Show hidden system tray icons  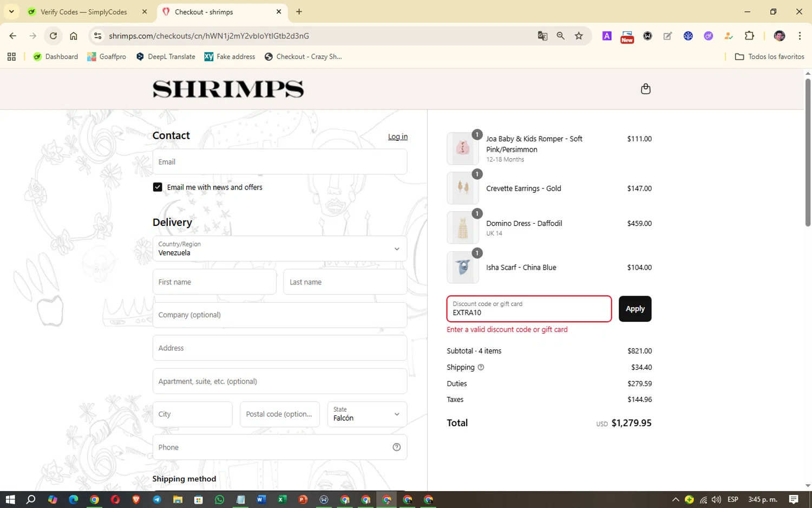coord(675,499)
